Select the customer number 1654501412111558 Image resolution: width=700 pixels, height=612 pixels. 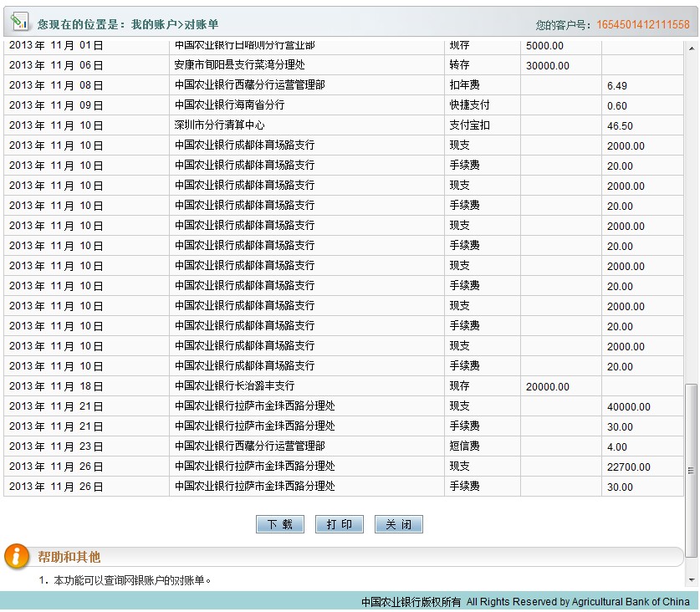pos(642,24)
